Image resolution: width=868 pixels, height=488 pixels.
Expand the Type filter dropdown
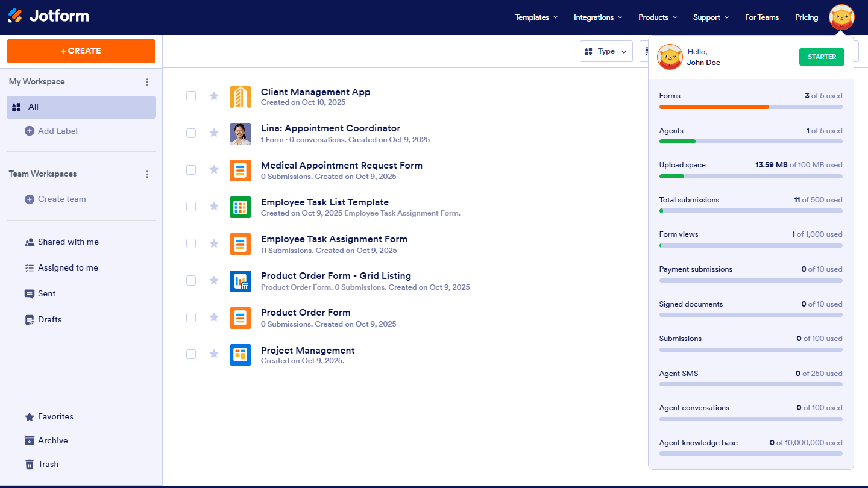pos(606,51)
